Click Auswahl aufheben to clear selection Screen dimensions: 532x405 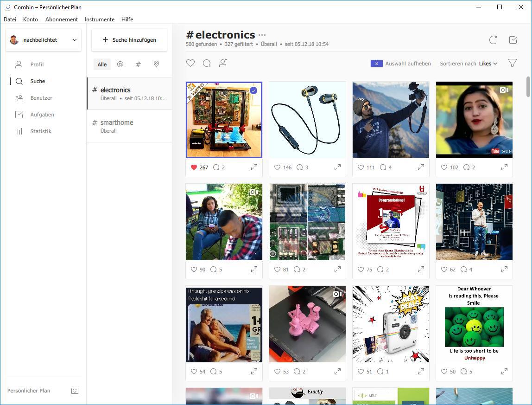[408, 64]
